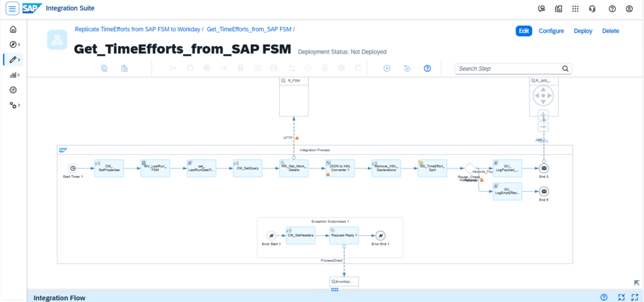Expand the Monitor sidebar chevron
The image size is (644, 302).
[x=19, y=75]
